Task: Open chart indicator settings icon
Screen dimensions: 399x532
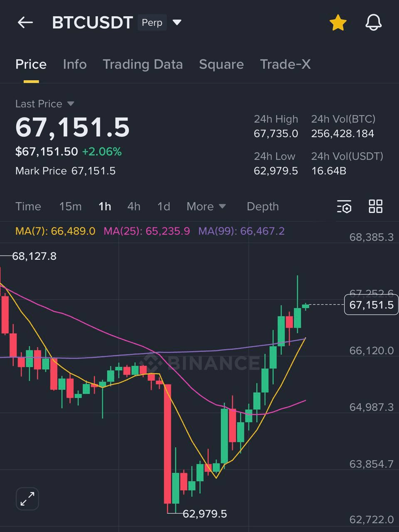Action: (344, 207)
